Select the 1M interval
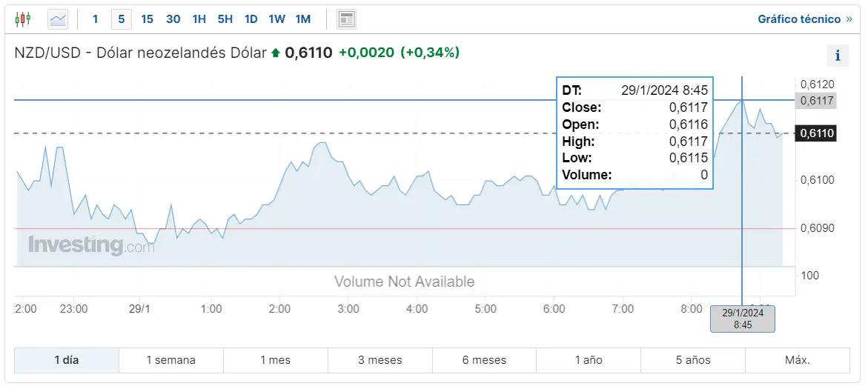This screenshot has width=868, height=389. (303, 19)
